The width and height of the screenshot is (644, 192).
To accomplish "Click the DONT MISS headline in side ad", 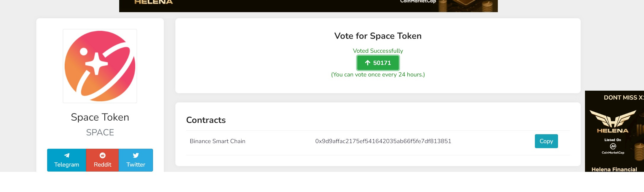I will click(623, 97).
